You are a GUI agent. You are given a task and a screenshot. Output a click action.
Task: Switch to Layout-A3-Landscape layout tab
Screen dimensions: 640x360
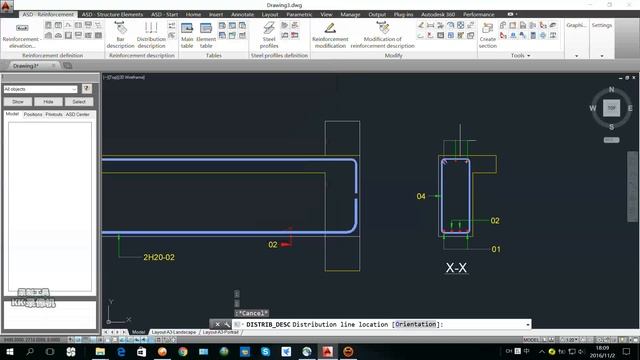(x=174, y=332)
